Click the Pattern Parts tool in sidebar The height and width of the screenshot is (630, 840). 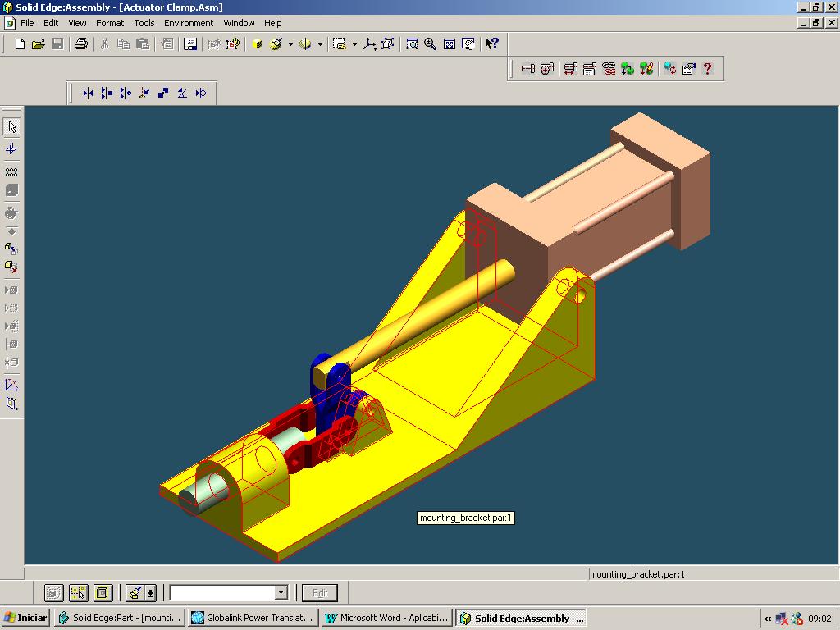11,172
